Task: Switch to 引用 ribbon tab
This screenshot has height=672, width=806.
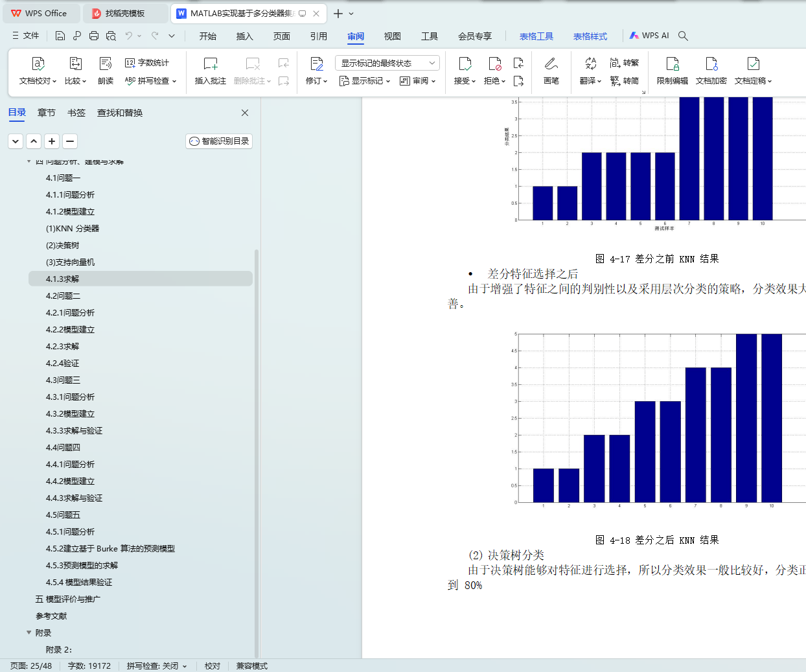Action: pyautogui.click(x=319, y=36)
